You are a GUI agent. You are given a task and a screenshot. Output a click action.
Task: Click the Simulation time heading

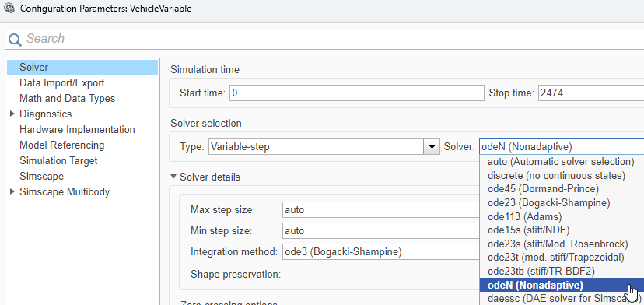tap(205, 70)
